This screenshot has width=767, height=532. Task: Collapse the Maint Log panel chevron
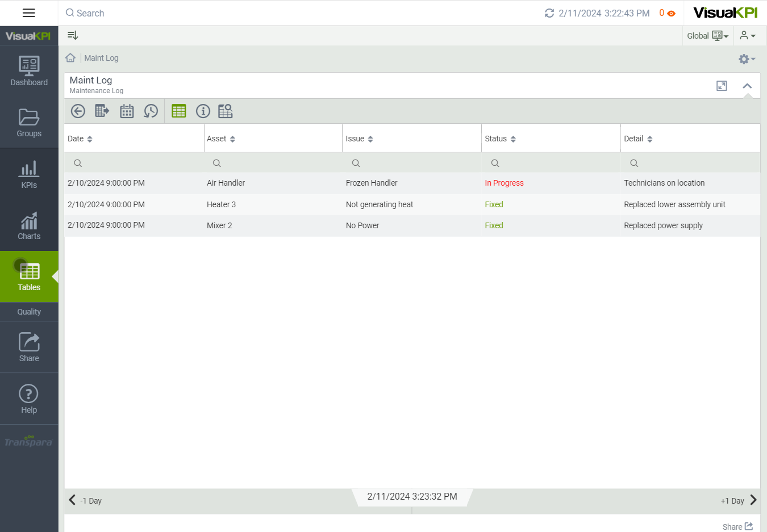[747, 86]
